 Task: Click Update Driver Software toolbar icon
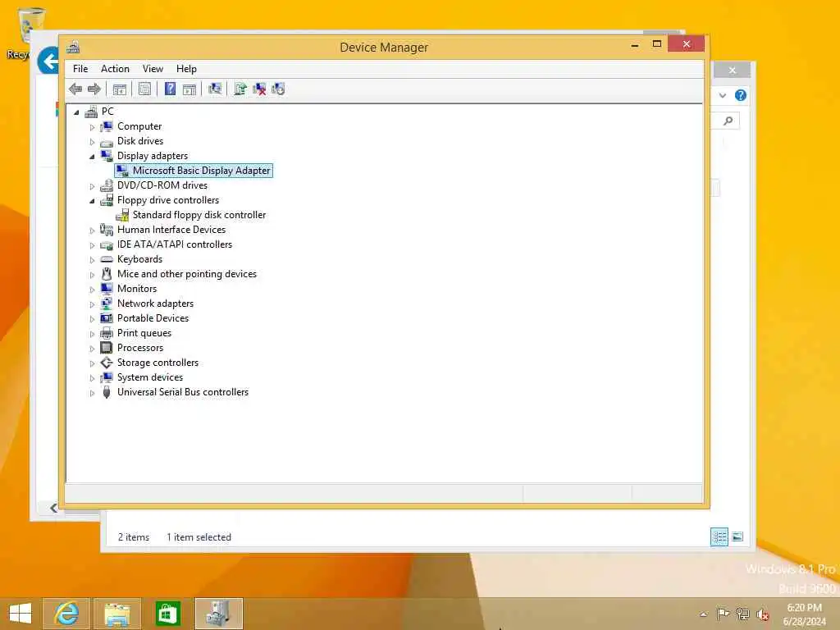(x=240, y=89)
